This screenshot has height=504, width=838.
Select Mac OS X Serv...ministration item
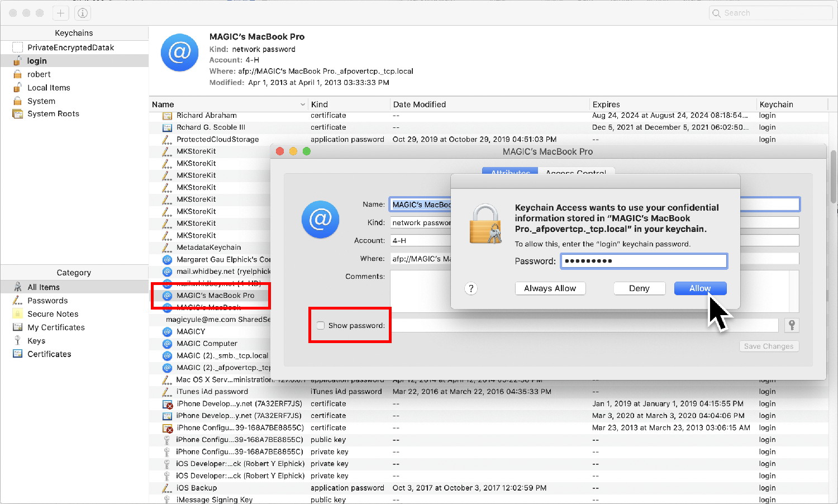[210, 380]
